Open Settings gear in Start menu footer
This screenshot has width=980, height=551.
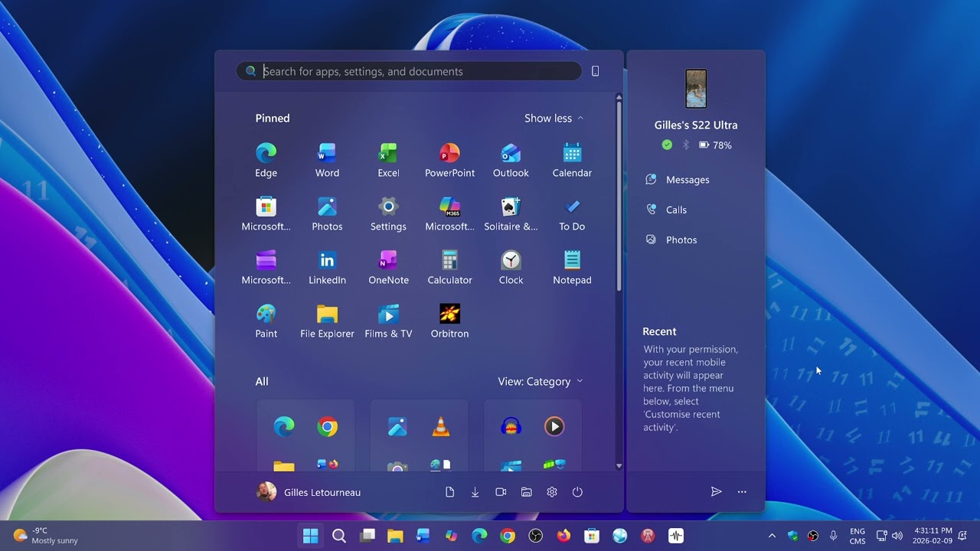[552, 492]
